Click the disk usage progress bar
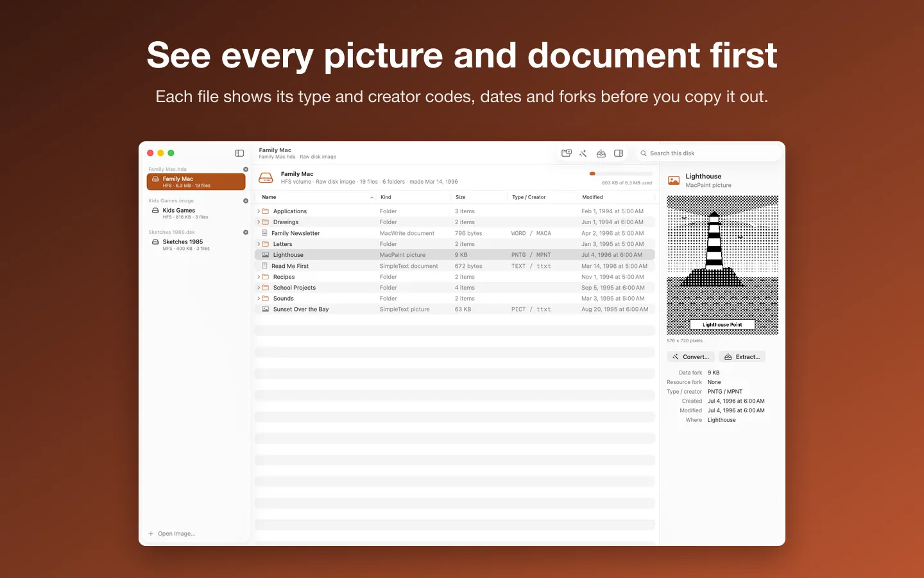The image size is (924, 578). coord(620,174)
